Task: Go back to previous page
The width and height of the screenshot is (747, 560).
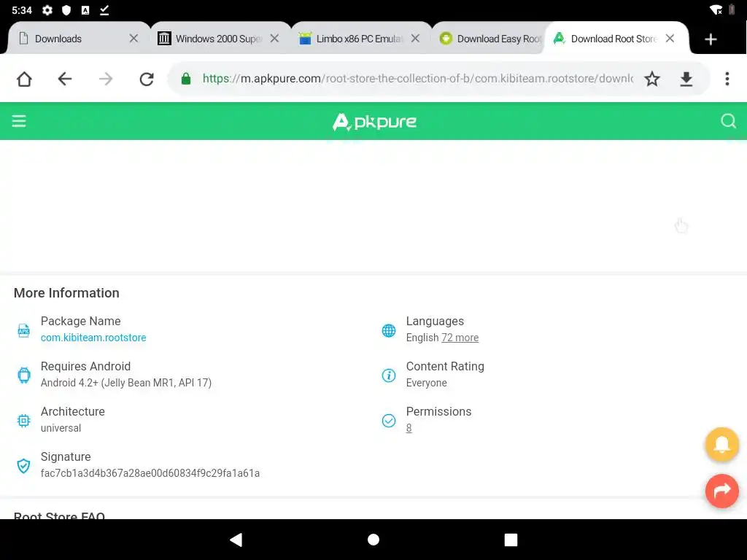Action: click(65, 79)
